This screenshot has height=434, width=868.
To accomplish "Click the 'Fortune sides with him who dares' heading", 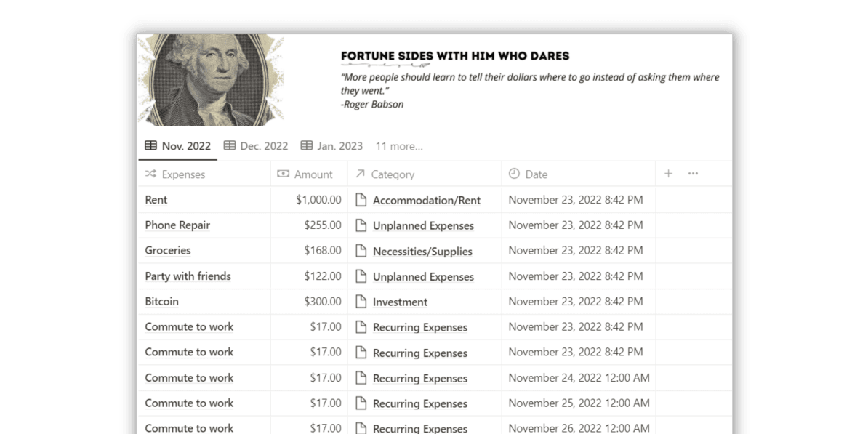I will click(x=455, y=56).
